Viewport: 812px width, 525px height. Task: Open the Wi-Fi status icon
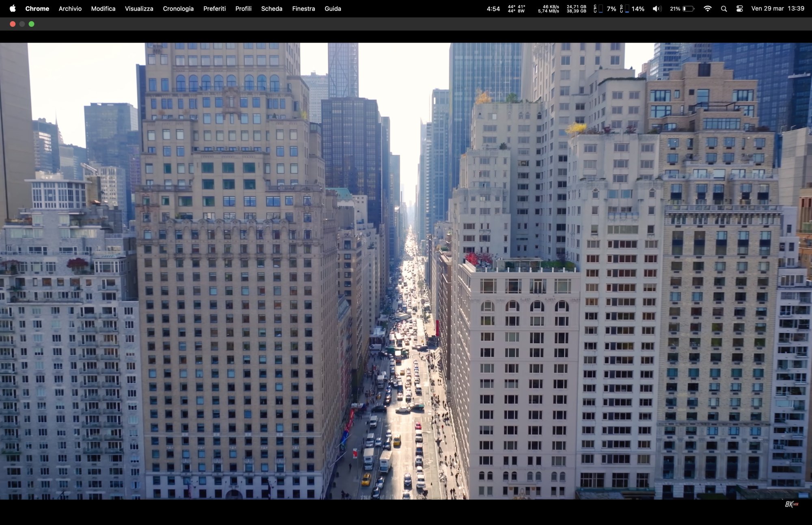click(707, 9)
